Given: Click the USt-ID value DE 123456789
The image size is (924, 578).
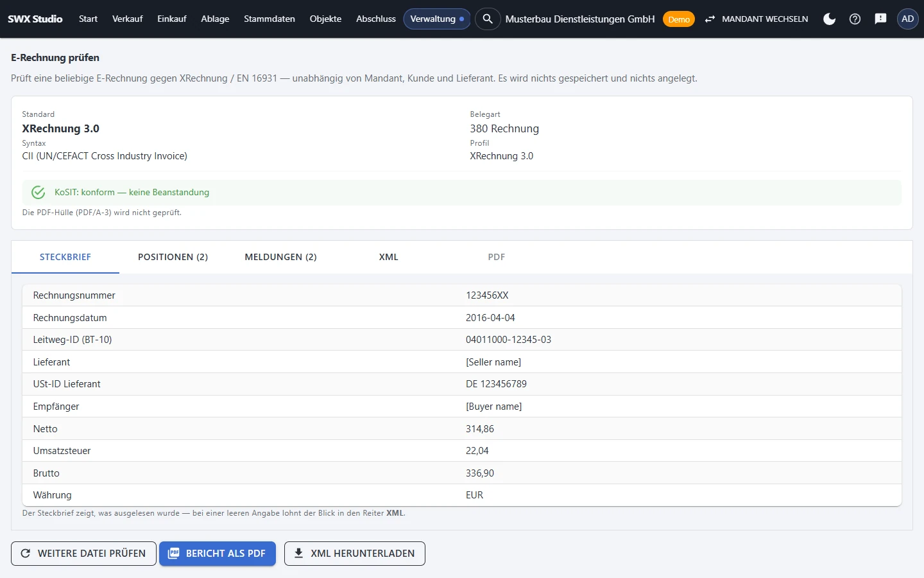Looking at the screenshot, I should point(496,384).
